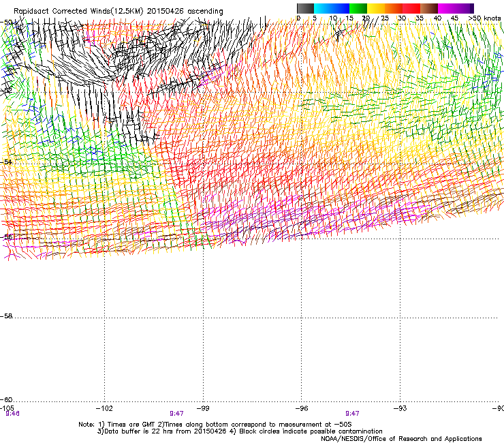Click the blue 10-15 knots legend segment

[x=341, y=8]
